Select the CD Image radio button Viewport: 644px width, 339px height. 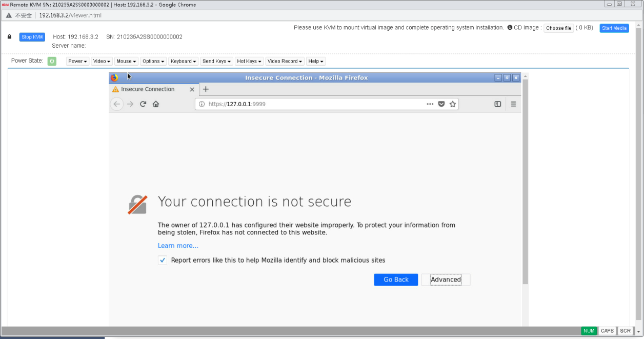(x=510, y=28)
